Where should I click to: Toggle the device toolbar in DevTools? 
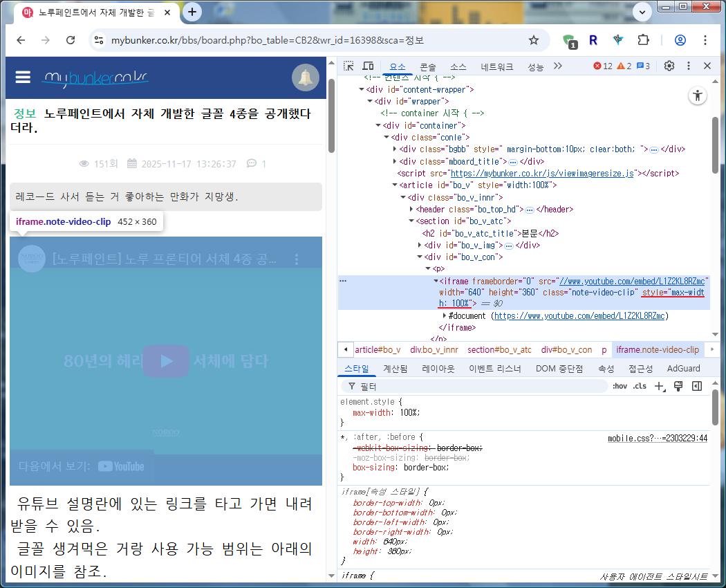tap(368, 66)
